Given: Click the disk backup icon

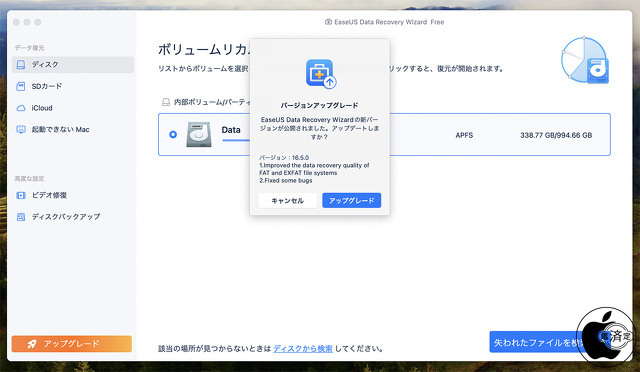Looking at the screenshot, I should [21, 217].
